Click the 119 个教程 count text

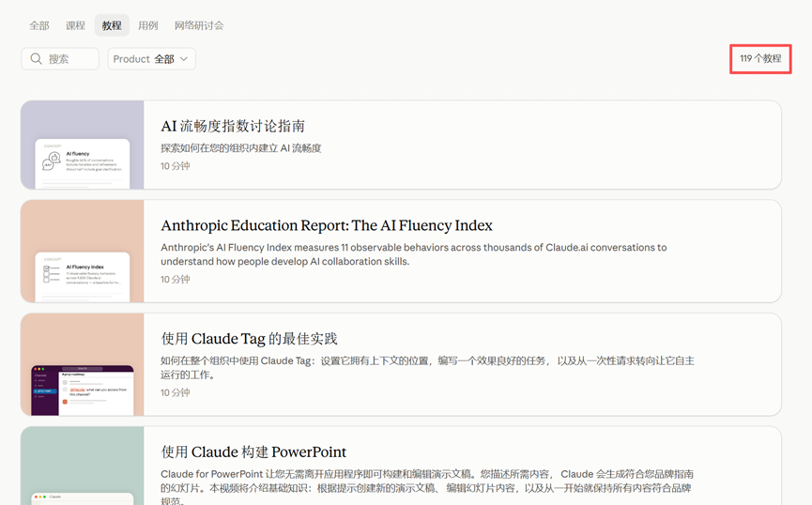(760, 58)
